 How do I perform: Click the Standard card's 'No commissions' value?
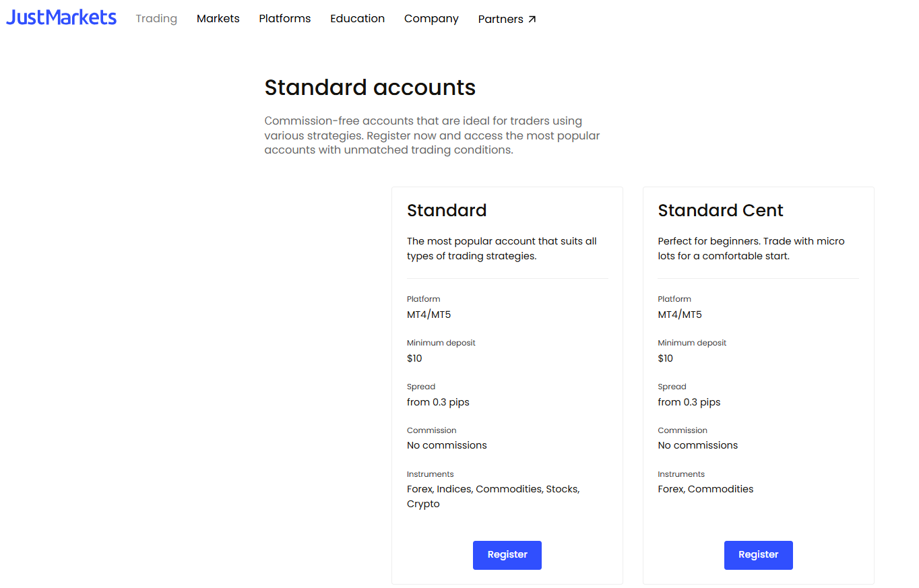tap(447, 445)
